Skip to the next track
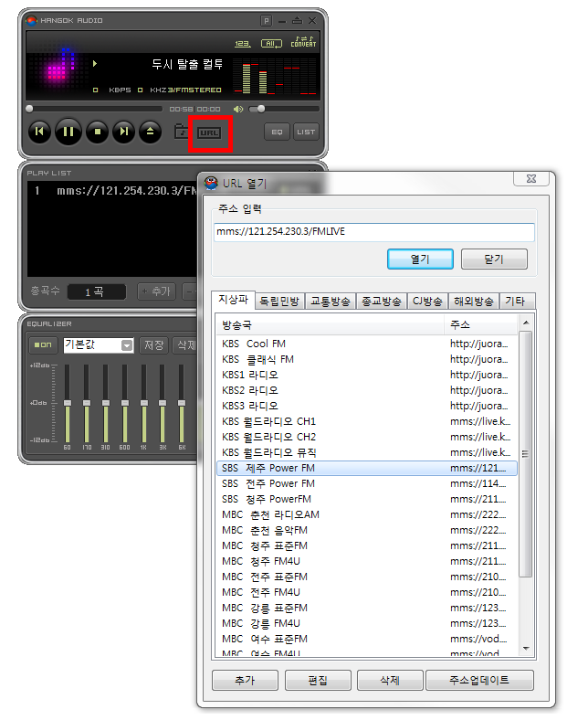This screenshot has height=720, width=588. [x=124, y=132]
